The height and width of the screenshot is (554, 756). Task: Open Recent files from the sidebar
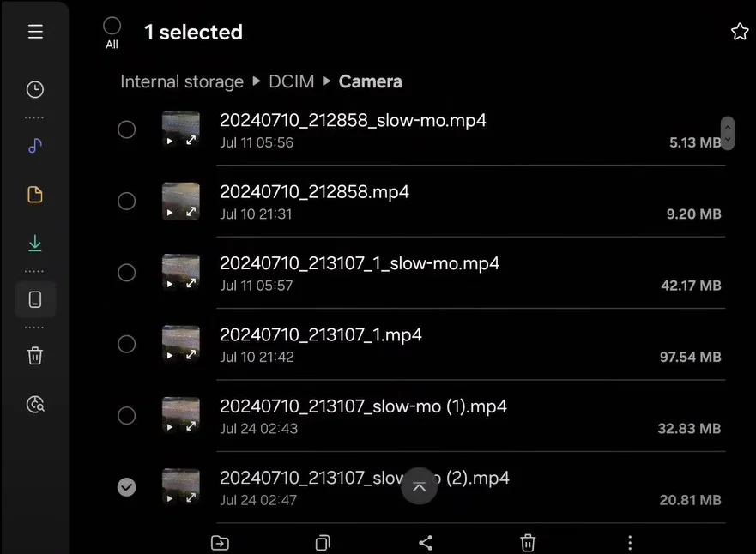point(34,89)
